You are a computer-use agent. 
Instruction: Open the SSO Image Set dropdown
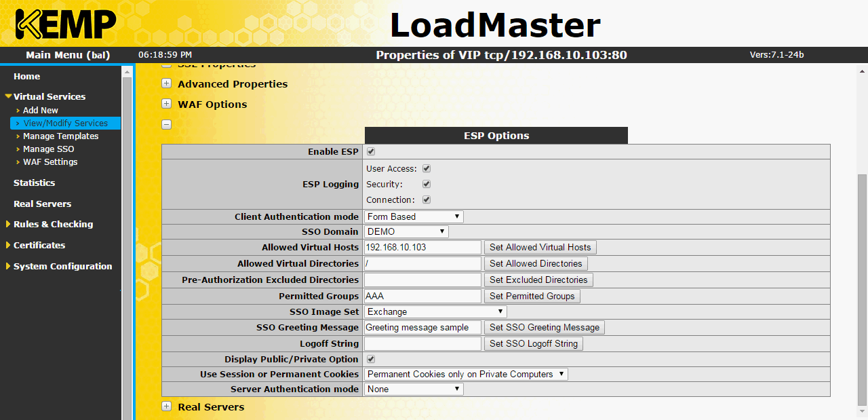point(435,312)
